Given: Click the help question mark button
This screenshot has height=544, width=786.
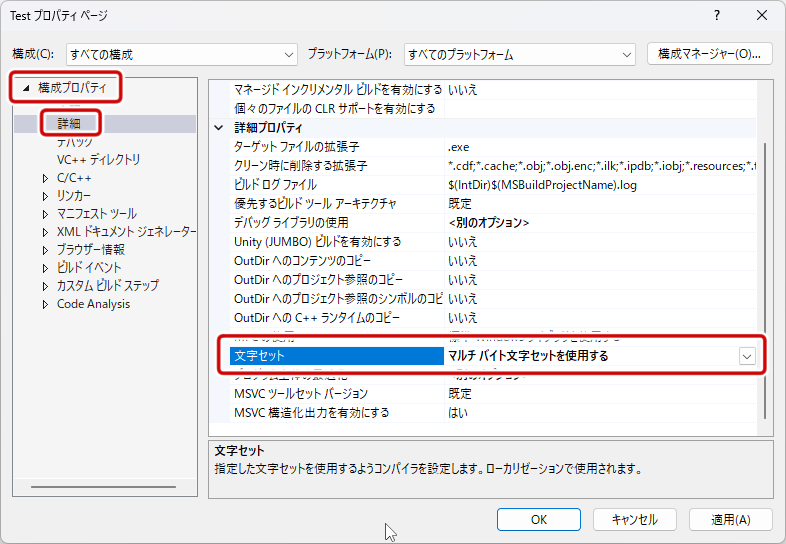Looking at the screenshot, I should (x=717, y=16).
